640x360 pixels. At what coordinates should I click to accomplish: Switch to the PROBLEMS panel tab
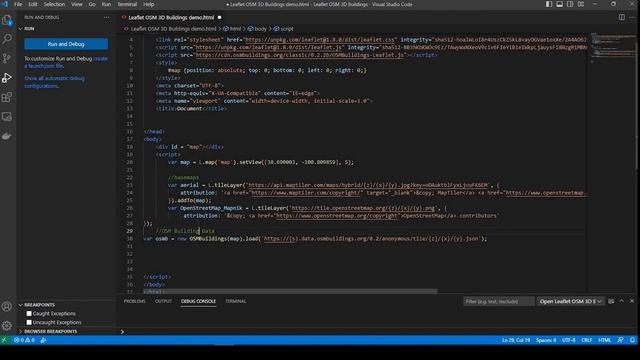[x=135, y=301]
